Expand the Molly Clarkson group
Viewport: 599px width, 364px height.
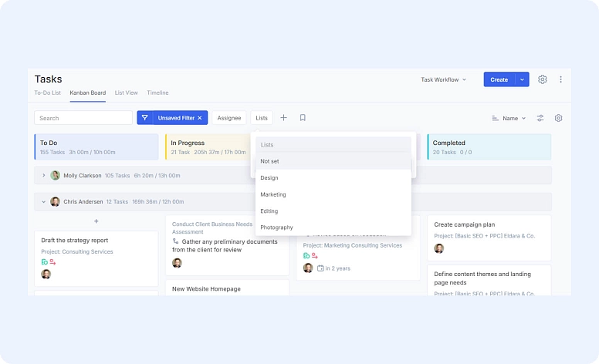[x=44, y=176]
